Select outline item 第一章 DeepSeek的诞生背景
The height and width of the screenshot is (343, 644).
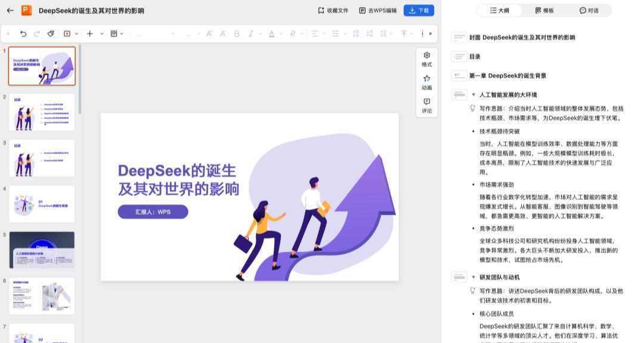pyautogui.click(x=507, y=76)
